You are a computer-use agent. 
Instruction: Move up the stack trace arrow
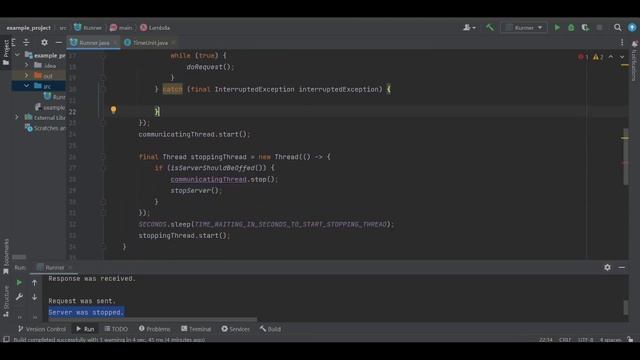tap(35, 282)
